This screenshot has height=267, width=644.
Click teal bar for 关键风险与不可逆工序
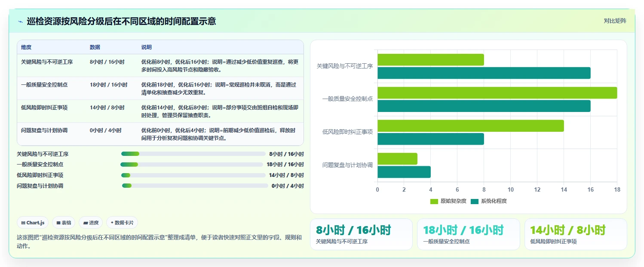click(484, 73)
